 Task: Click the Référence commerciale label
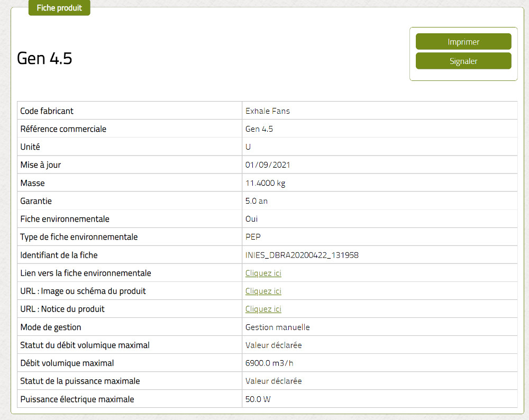pyautogui.click(x=63, y=129)
